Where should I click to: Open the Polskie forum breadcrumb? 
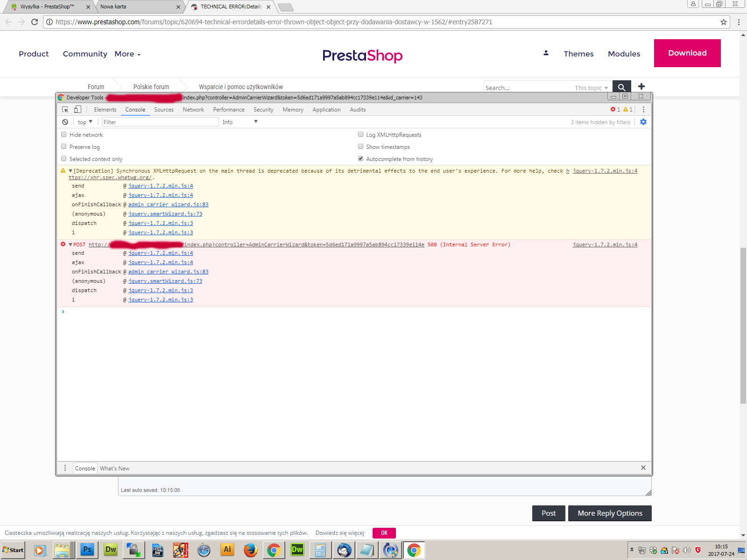pyautogui.click(x=151, y=87)
